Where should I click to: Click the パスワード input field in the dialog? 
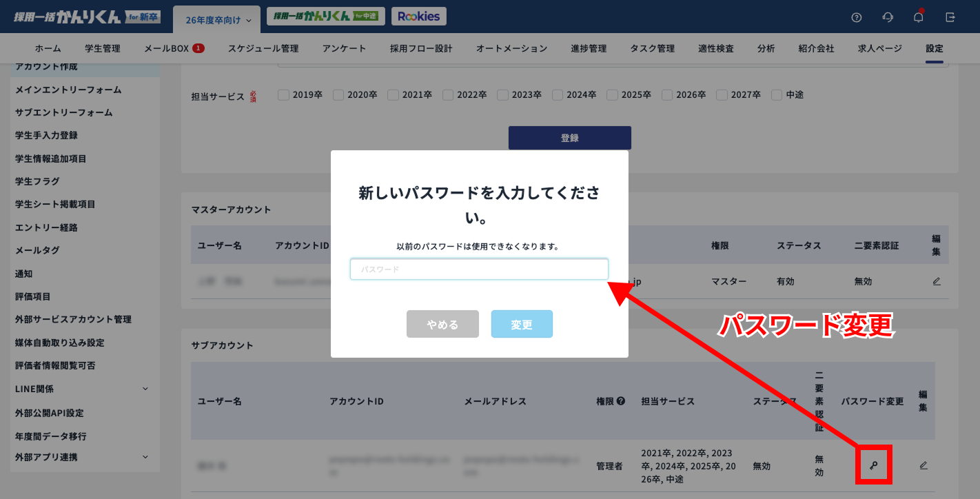click(479, 269)
